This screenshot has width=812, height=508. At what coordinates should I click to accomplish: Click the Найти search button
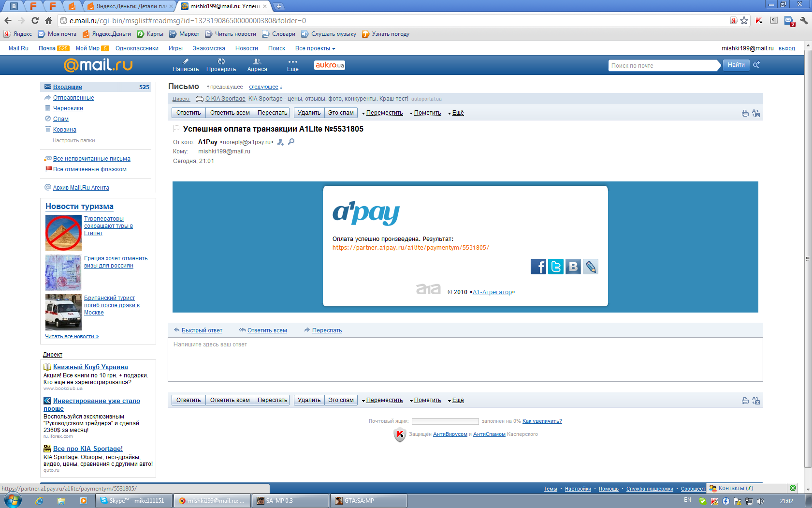tap(736, 65)
